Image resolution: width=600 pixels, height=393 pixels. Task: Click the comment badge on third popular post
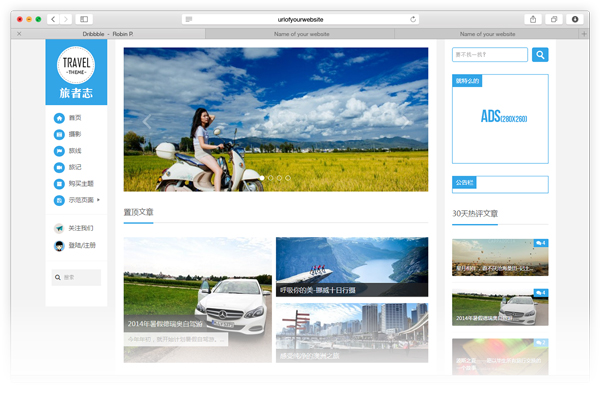pos(541,342)
